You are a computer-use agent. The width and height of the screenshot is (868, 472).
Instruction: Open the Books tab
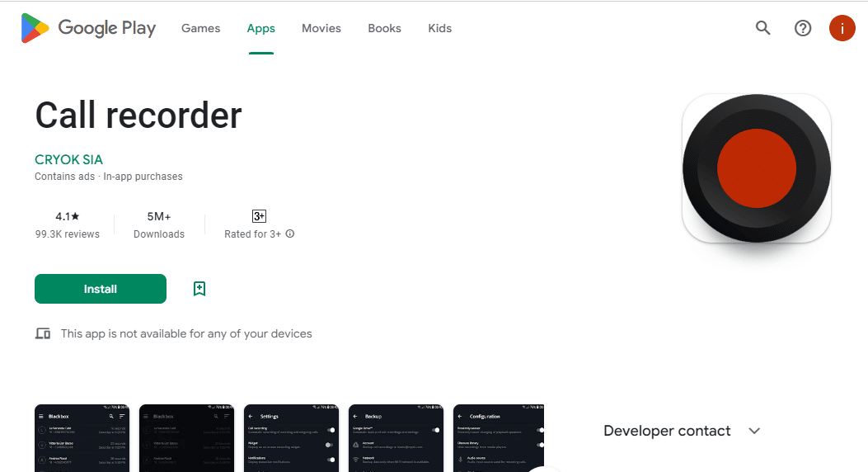(x=384, y=28)
